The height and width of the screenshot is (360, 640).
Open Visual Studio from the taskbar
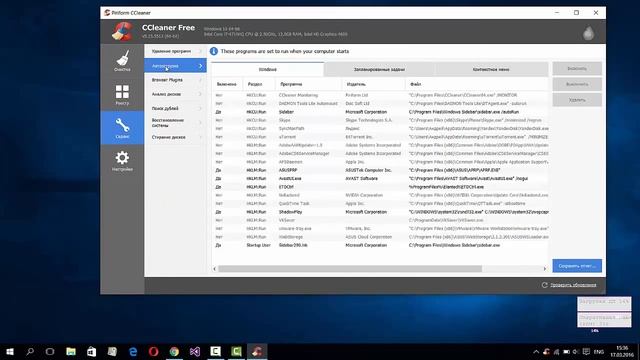(195, 351)
